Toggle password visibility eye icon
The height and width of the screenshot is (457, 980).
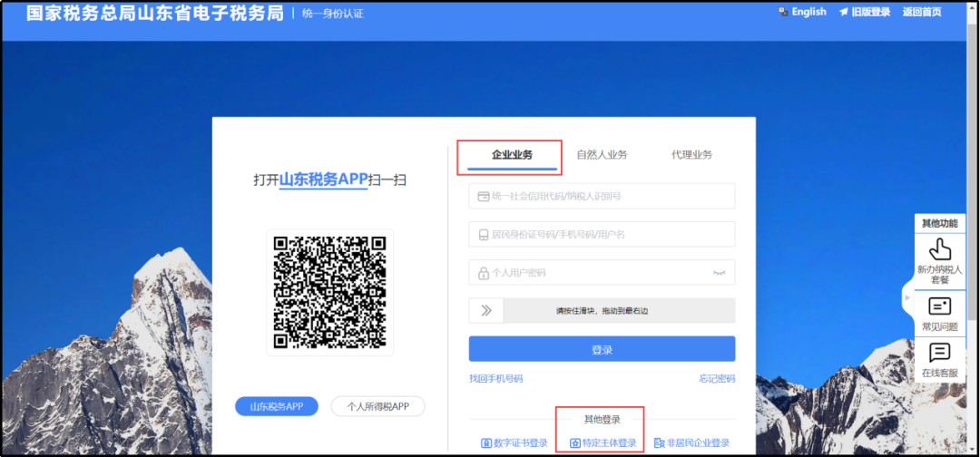pyautogui.click(x=719, y=273)
